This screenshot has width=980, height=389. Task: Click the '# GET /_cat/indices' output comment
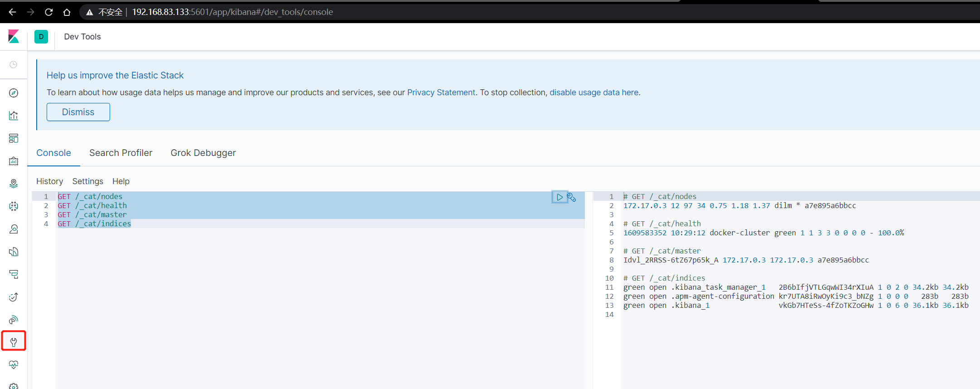click(664, 278)
